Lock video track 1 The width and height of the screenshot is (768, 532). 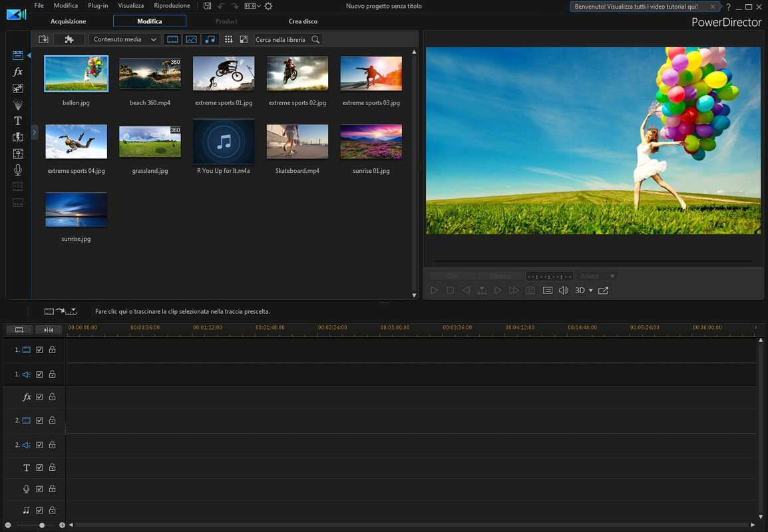52,349
